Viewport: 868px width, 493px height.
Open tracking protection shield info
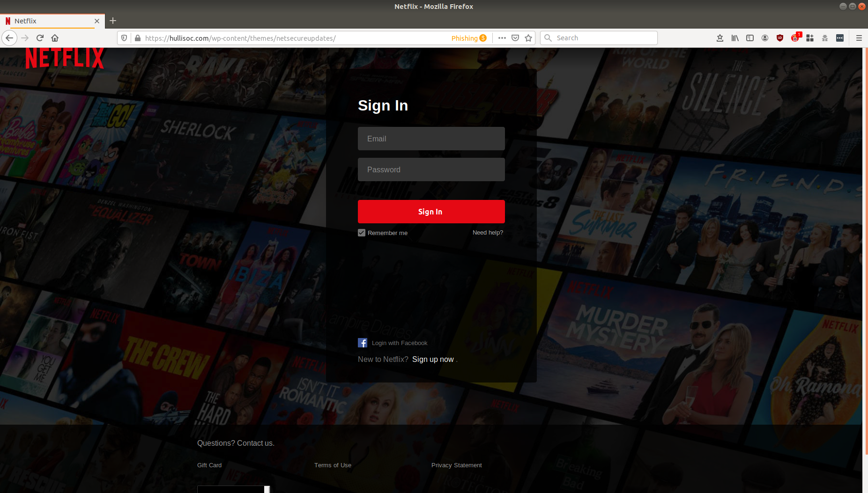[x=124, y=38]
